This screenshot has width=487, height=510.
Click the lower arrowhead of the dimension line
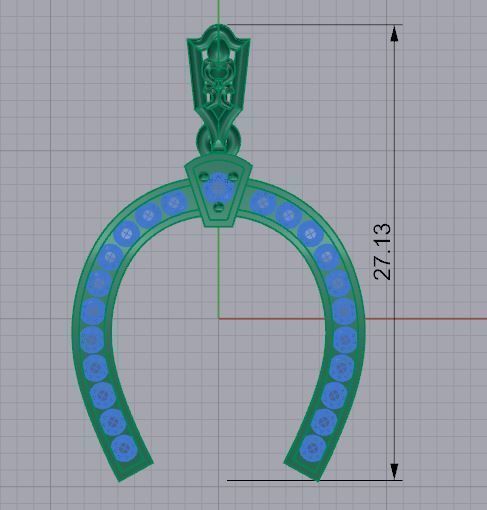pos(394,471)
